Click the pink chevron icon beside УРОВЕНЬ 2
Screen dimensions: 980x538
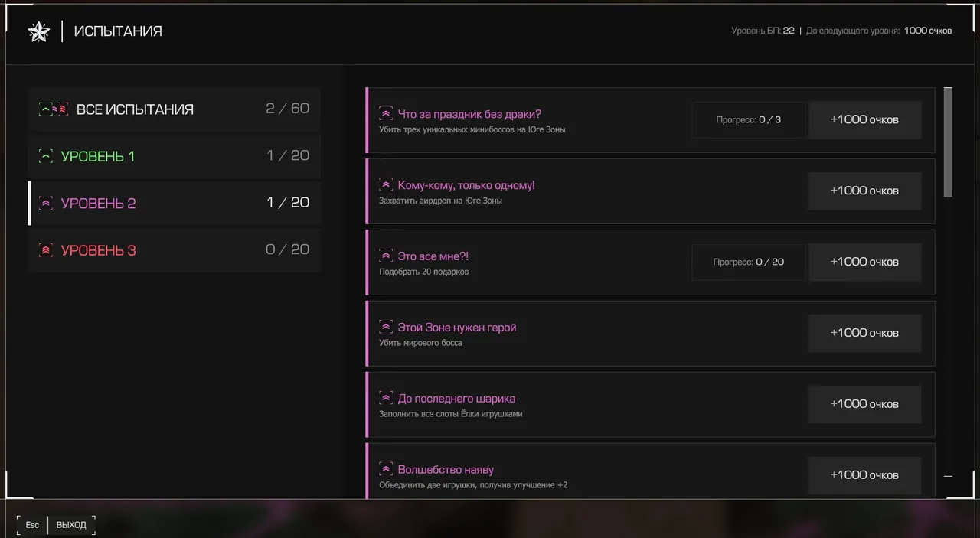(x=46, y=204)
